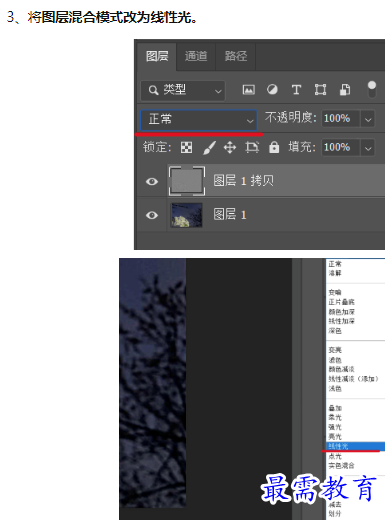Click the lock all padlock icon
The height and width of the screenshot is (520, 385).
(274, 147)
